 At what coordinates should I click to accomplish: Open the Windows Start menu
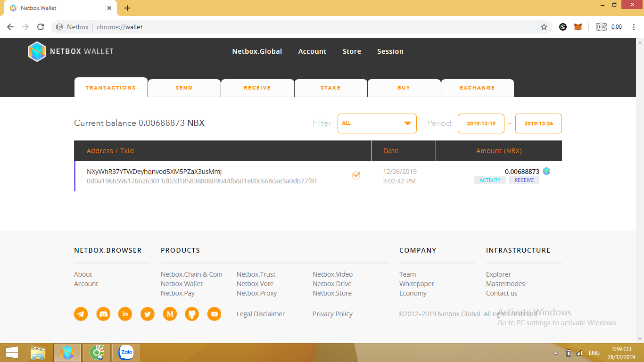tap(12, 352)
